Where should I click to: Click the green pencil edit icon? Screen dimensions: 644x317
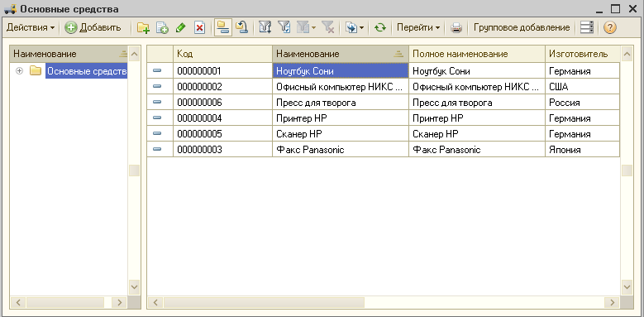click(181, 28)
